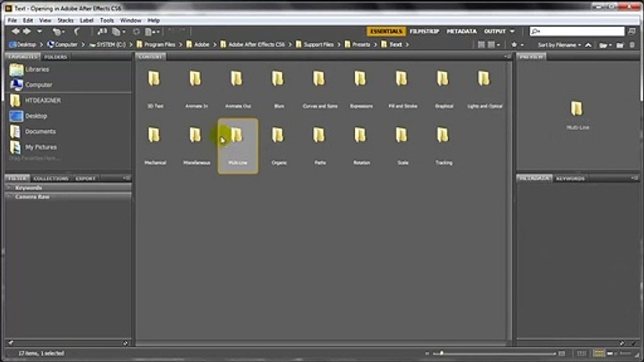
Task: Click the lock thumbnail grid icon
Action: pos(582,353)
